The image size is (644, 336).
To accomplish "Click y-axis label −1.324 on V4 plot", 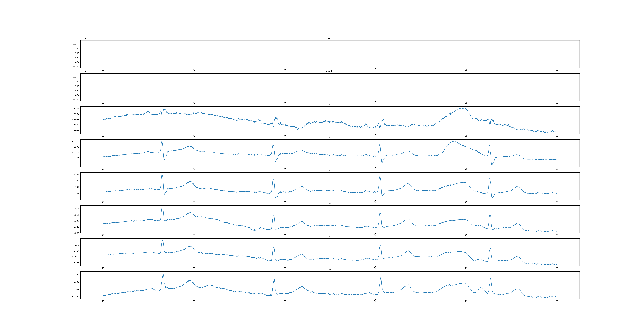I will [75, 233].
